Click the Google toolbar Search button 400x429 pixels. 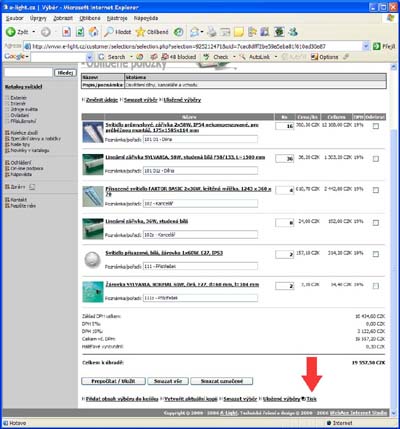point(112,57)
